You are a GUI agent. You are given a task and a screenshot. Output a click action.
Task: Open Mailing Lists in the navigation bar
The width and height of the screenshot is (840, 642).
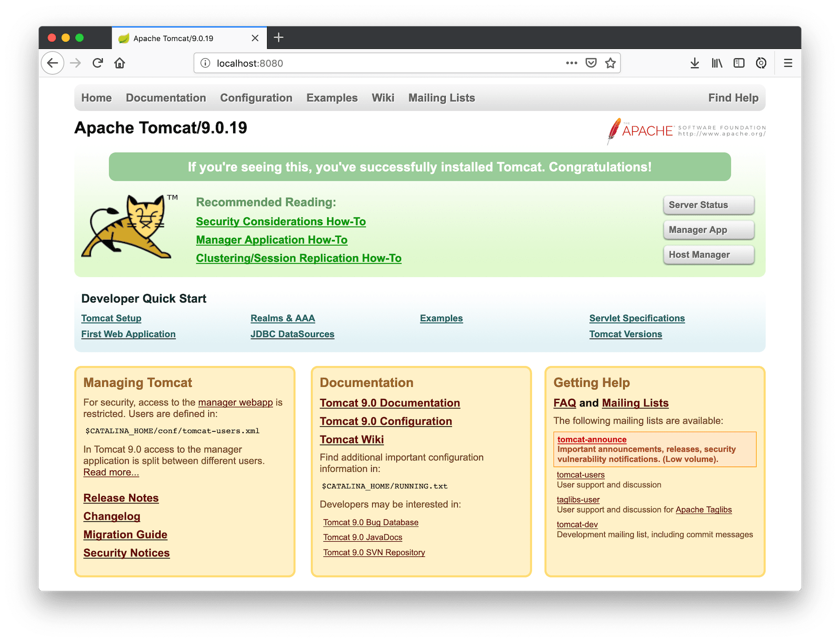tap(442, 98)
